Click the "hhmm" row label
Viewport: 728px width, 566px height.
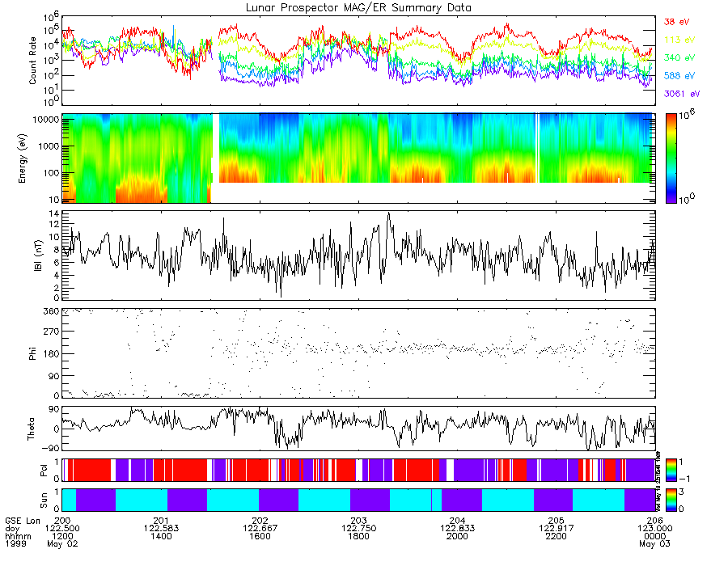coord(18,536)
